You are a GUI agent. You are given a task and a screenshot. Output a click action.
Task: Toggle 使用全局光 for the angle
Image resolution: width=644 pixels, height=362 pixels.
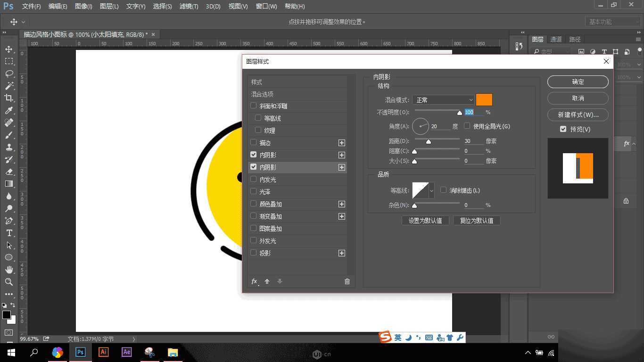[x=467, y=126]
